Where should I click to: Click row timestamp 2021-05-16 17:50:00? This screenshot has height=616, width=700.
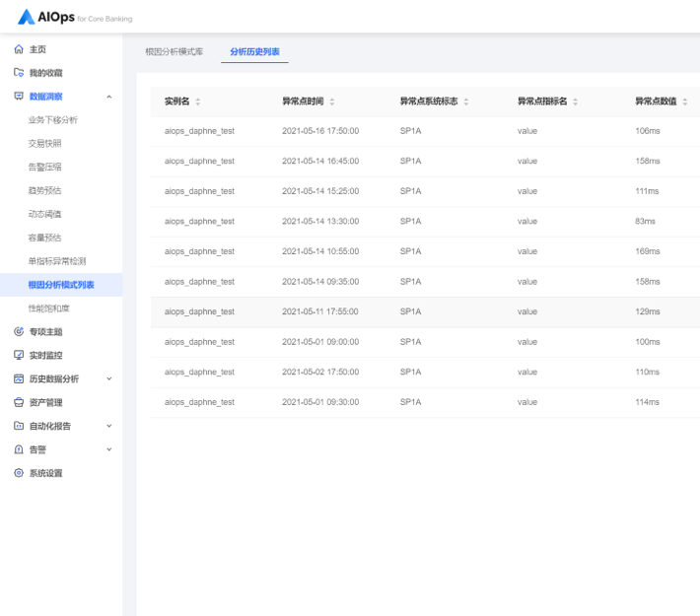pos(320,131)
